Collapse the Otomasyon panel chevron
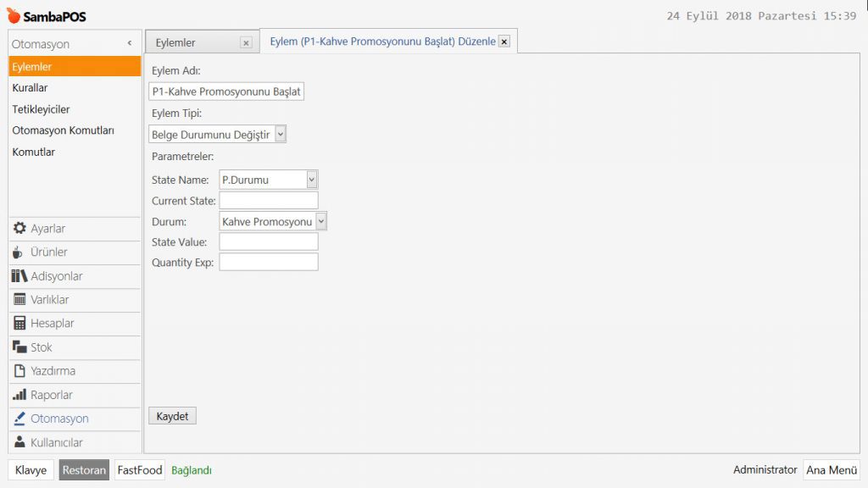This screenshot has height=488, width=868. pos(130,43)
